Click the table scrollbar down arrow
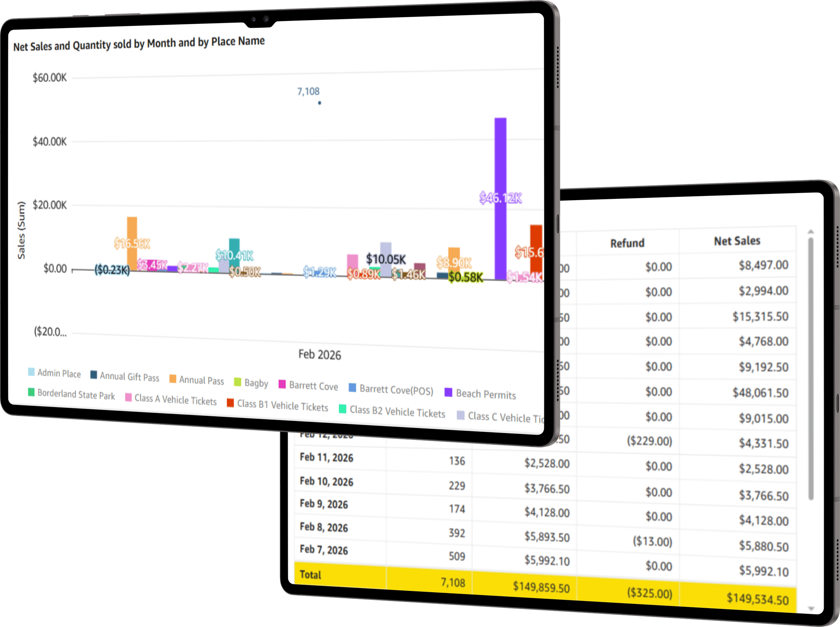 [811, 608]
